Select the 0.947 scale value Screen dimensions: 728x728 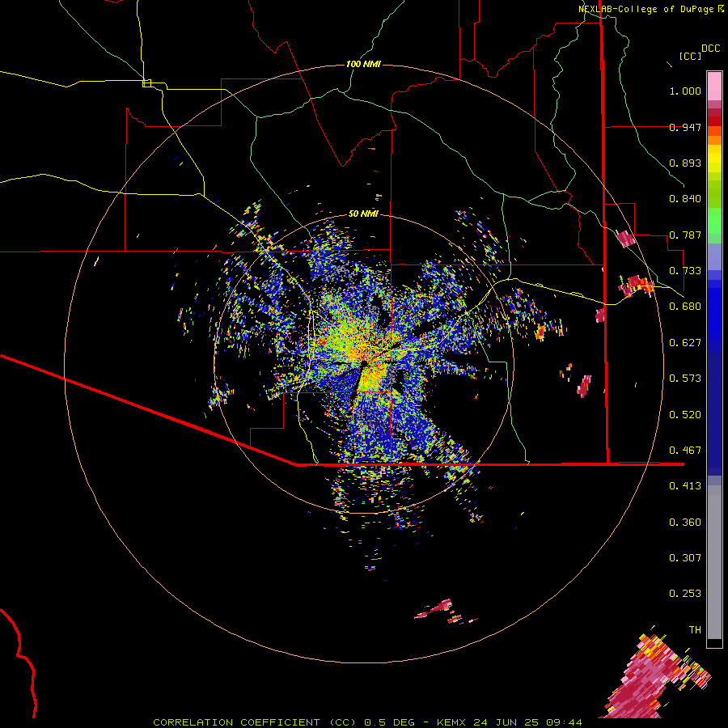click(685, 127)
